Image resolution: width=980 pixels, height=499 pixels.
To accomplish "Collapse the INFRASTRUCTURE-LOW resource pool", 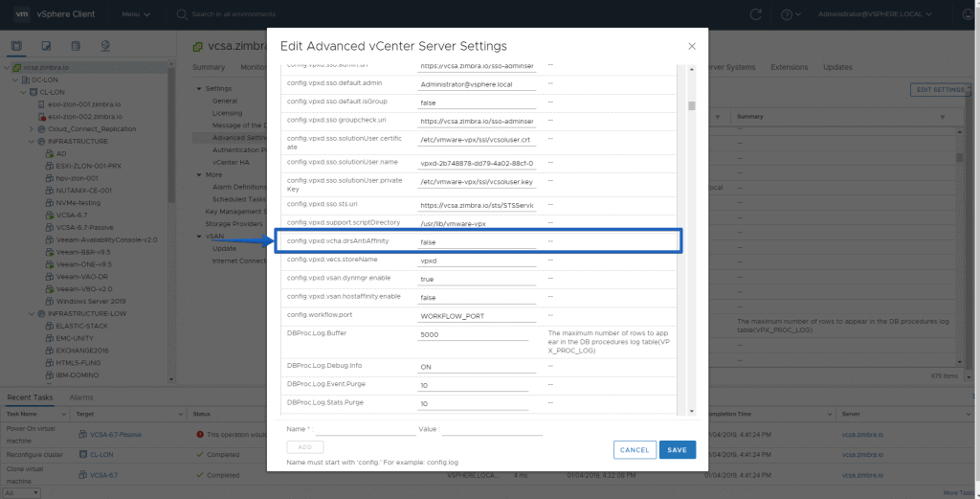I will (32, 313).
